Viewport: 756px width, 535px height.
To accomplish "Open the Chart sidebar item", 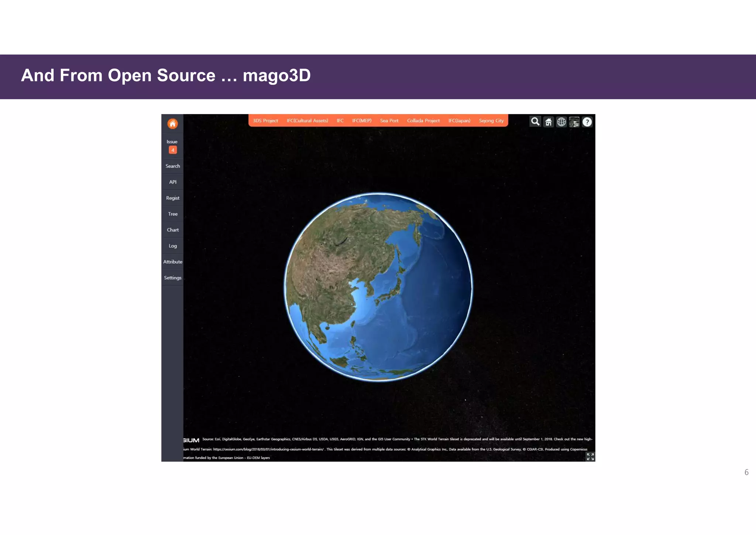I will (x=172, y=230).
